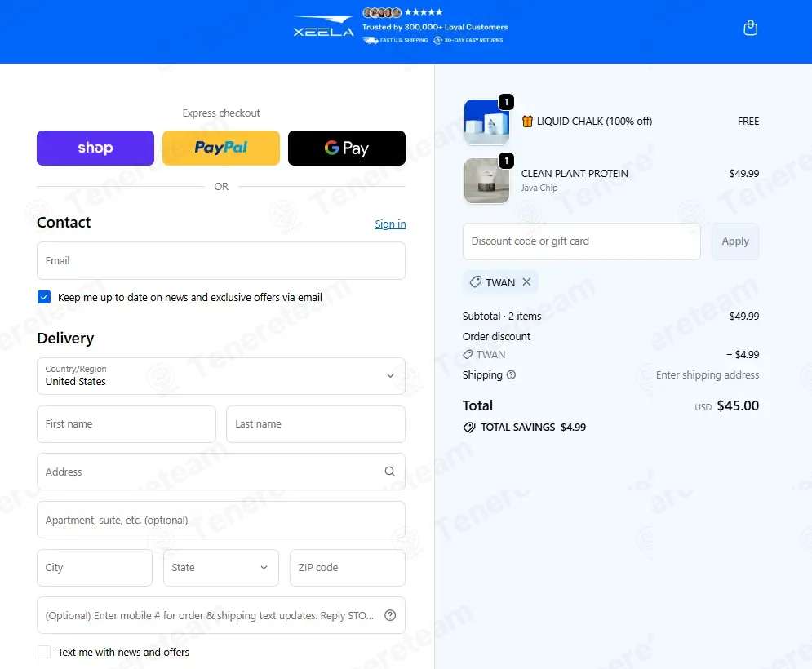Screen dimensions: 812x669
Task: Click the − $4.99 discount amount
Action: pos(743,355)
